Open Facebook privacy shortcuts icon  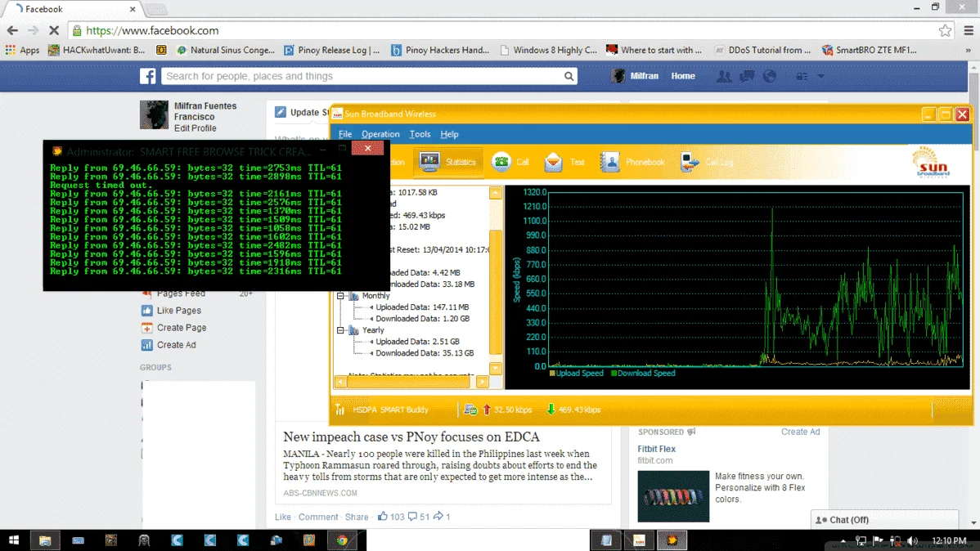802,76
